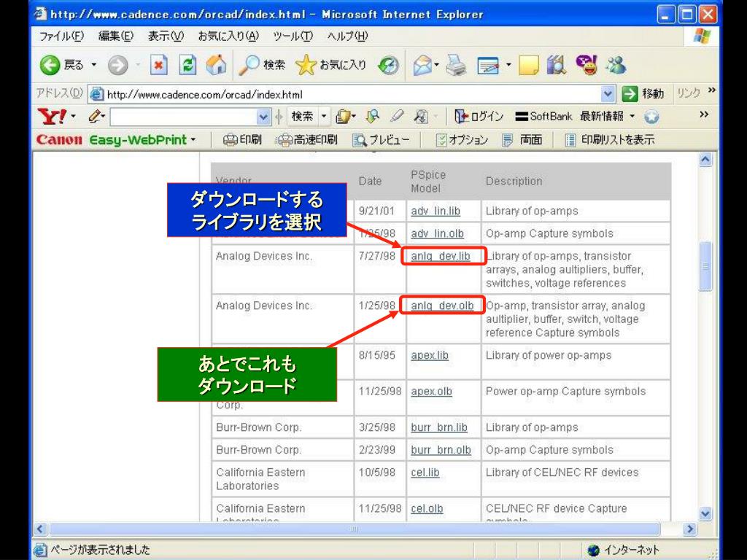This screenshot has width=747, height=560.
Task: Open the Back button history dropdown arrow
Action: tap(94, 65)
